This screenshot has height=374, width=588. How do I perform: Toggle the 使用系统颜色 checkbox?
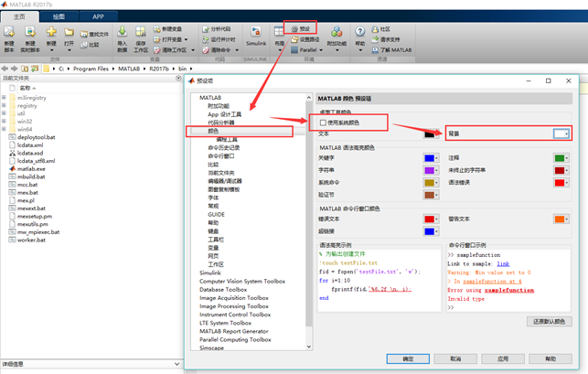coord(323,123)
